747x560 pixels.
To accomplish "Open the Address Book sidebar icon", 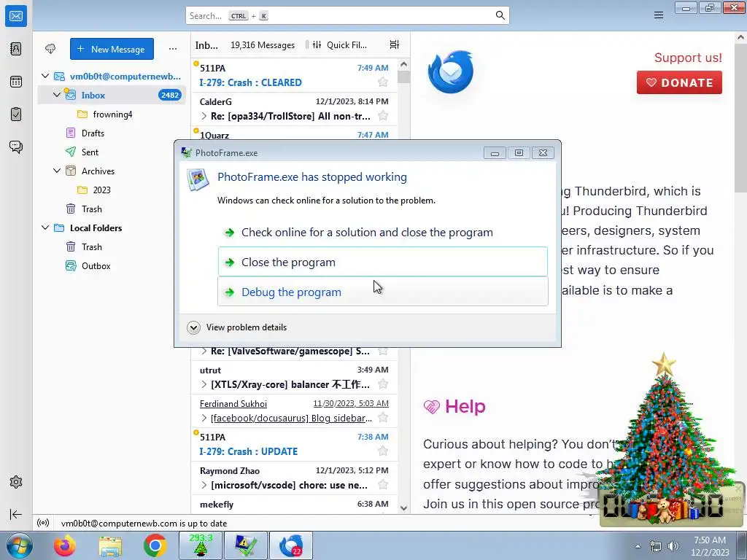I will point(16,49).
